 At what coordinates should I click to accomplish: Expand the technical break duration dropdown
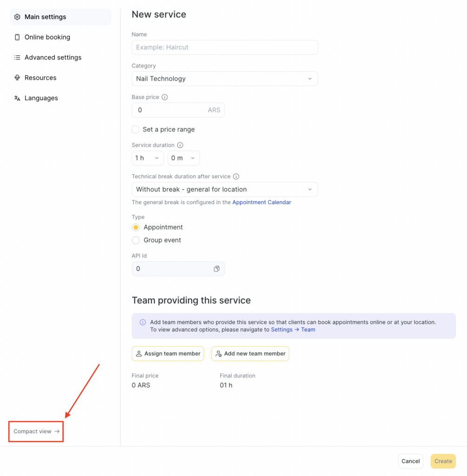click(x=225, y=189)
